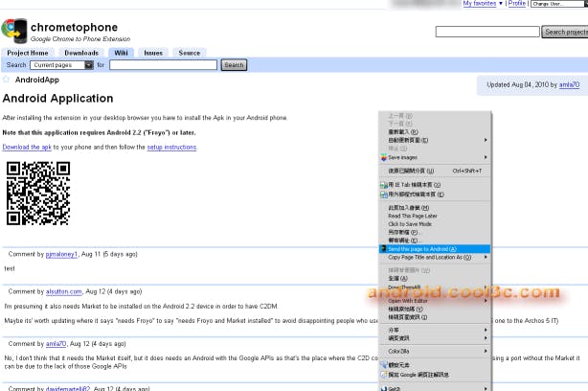Switch to the Wiki tab
Image resolution: width=588 pixels, height=391 pixels.
click(x=121, y=53)
